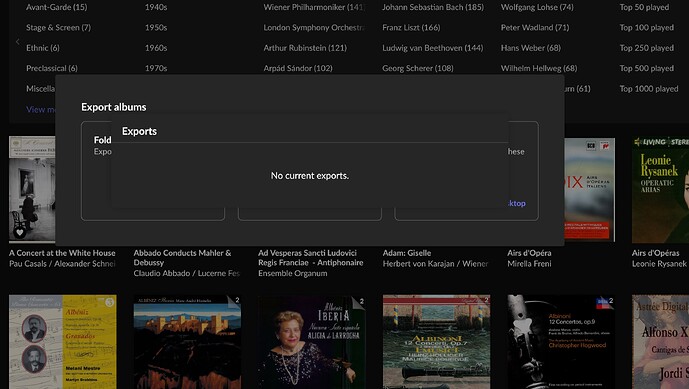Open the Albinoni 12 Concertos op.9 cover
Viewport: 689px width, 389px height.
pyautogui.click(x=561, y=342)
